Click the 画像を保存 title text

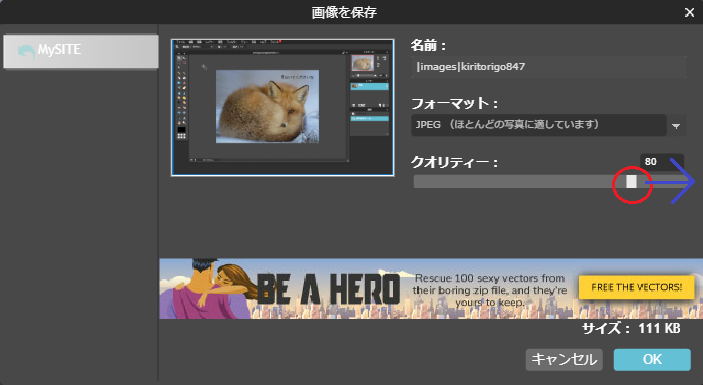[344, 13]
